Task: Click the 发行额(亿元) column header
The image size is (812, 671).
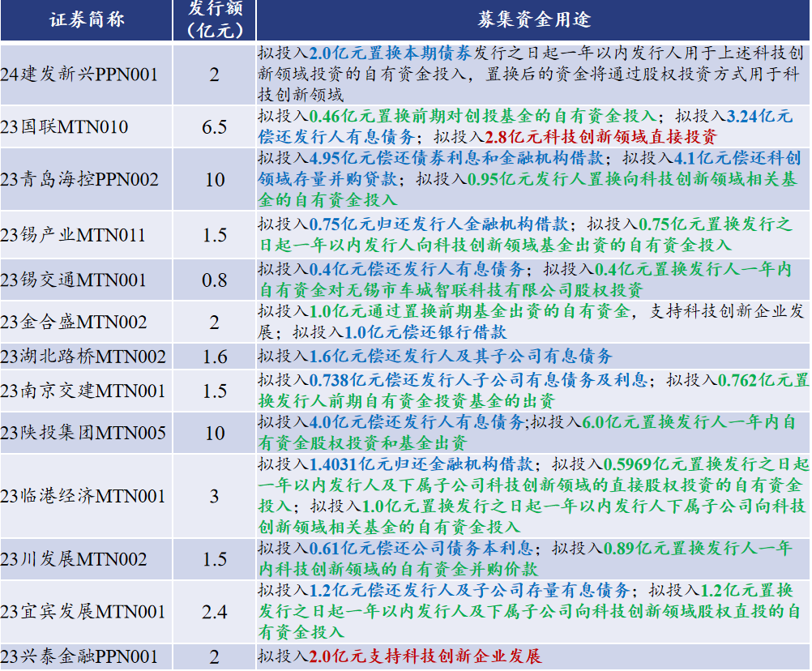Action: (212, 18)
